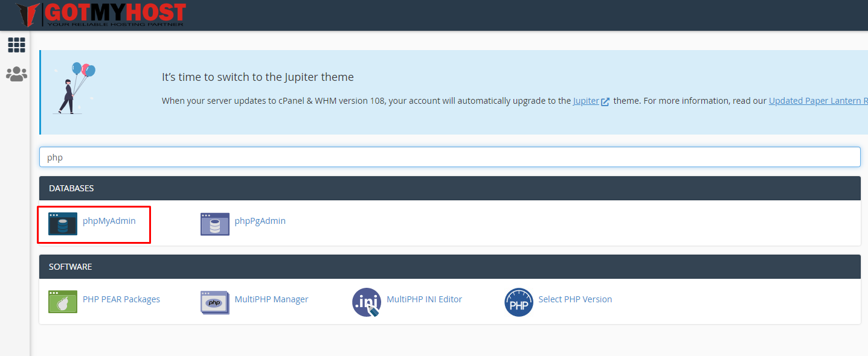
Task: Click the Jupiter theme banner heading
Action: (258, 77)
